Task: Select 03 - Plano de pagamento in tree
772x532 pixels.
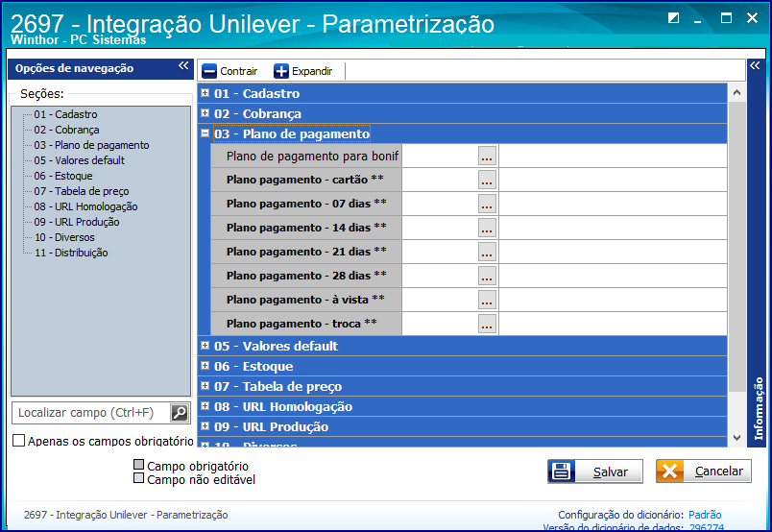Action: point(91,145)
